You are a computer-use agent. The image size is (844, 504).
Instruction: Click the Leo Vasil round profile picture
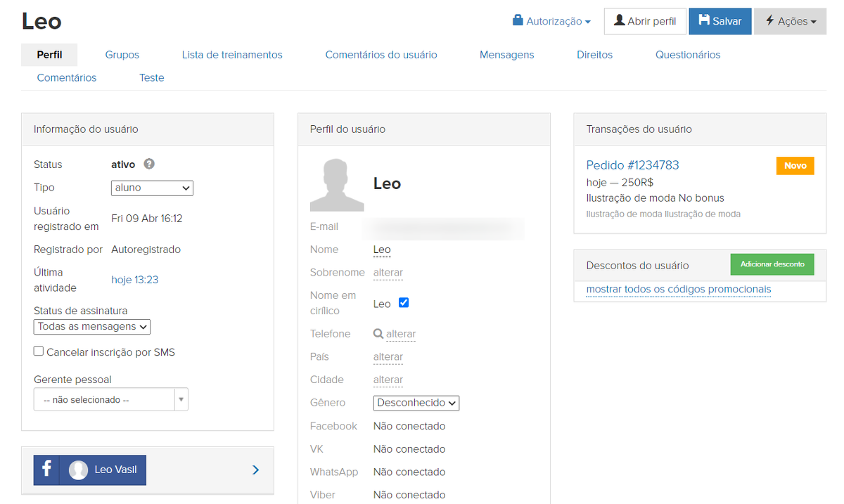[79, 470]
